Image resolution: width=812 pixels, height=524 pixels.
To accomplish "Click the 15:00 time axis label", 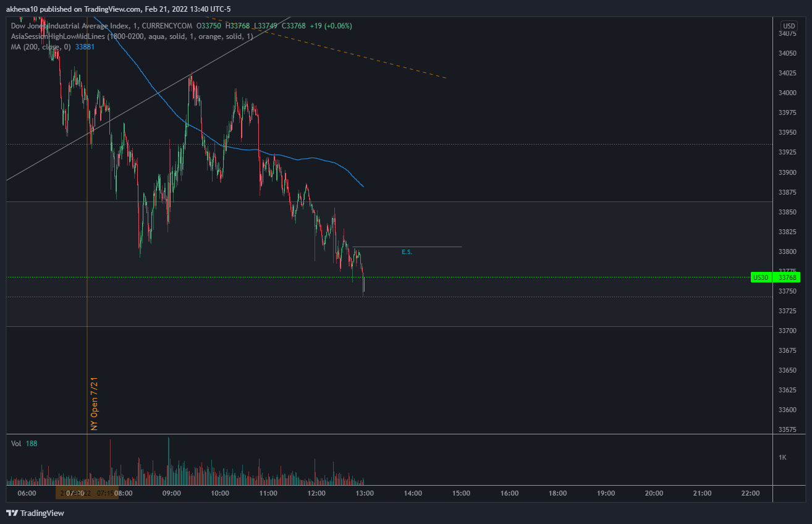I will [461, 493].
